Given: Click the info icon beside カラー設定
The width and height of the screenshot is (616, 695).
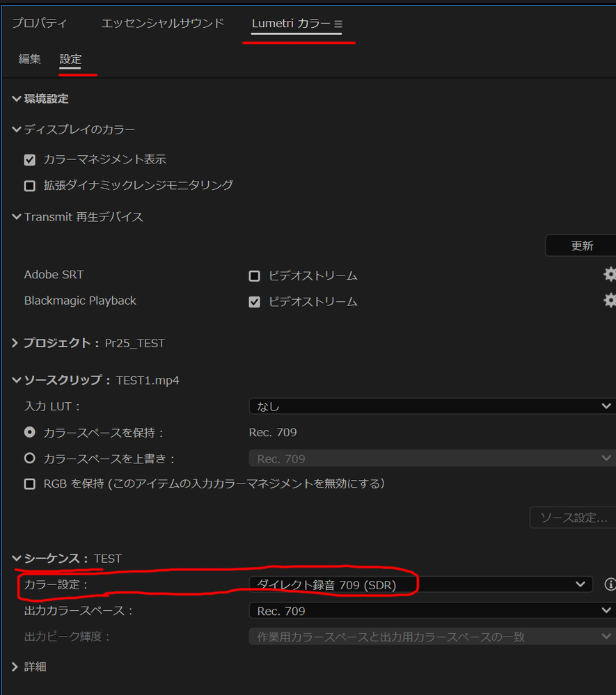Looking at the screenshot, I should pyautogui.click(x=610, y=584).
